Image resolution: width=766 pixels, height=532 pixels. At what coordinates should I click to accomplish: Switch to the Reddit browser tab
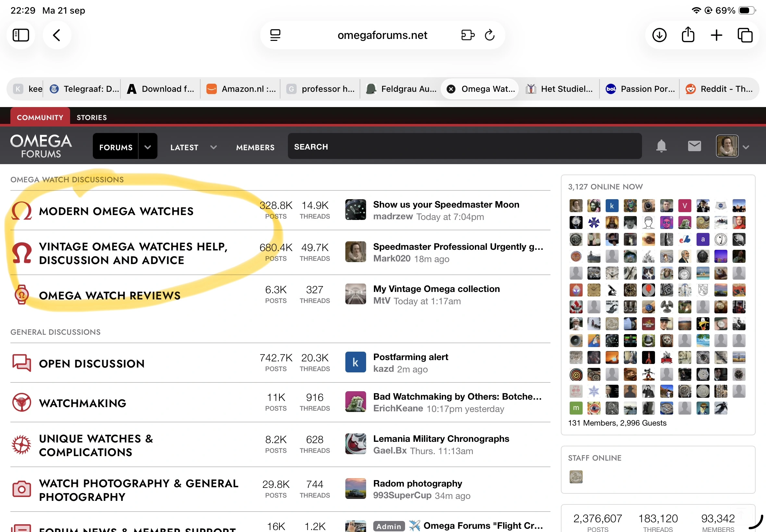(x=719, y=89)
